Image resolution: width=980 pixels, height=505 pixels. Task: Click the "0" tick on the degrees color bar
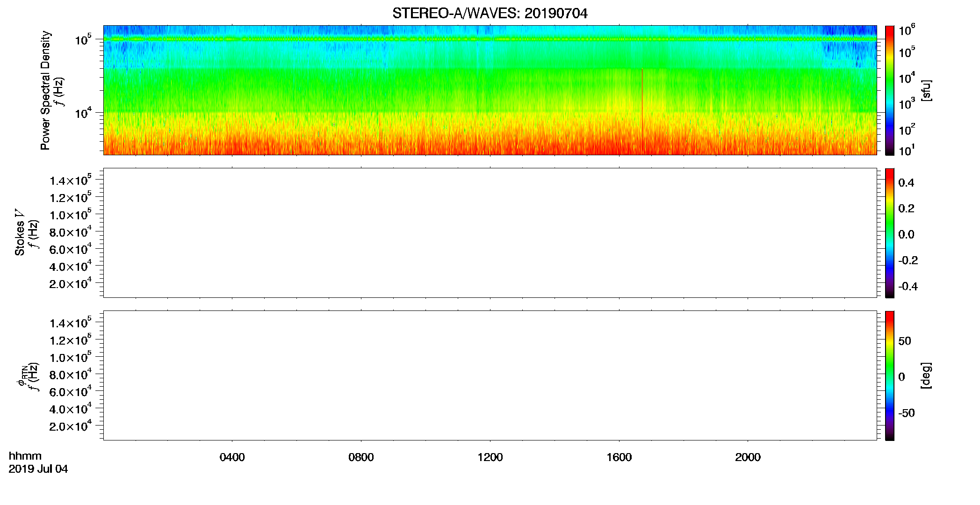(x=901, y=377)
